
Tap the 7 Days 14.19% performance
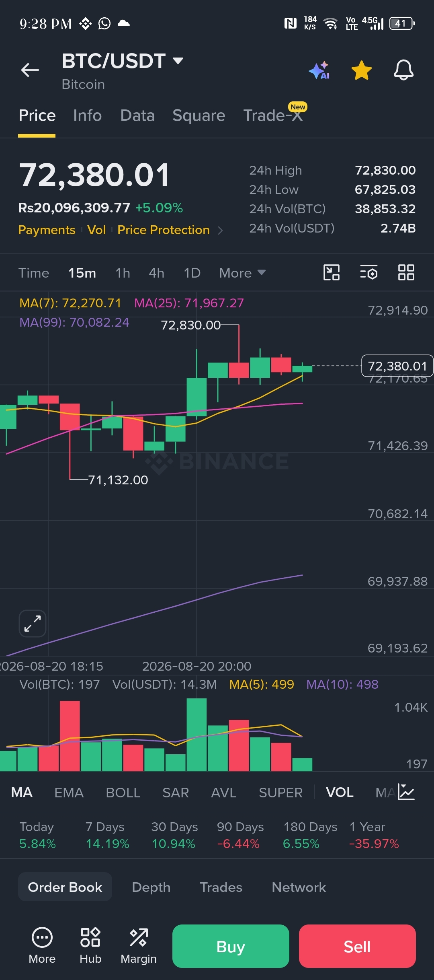point(107,835)
